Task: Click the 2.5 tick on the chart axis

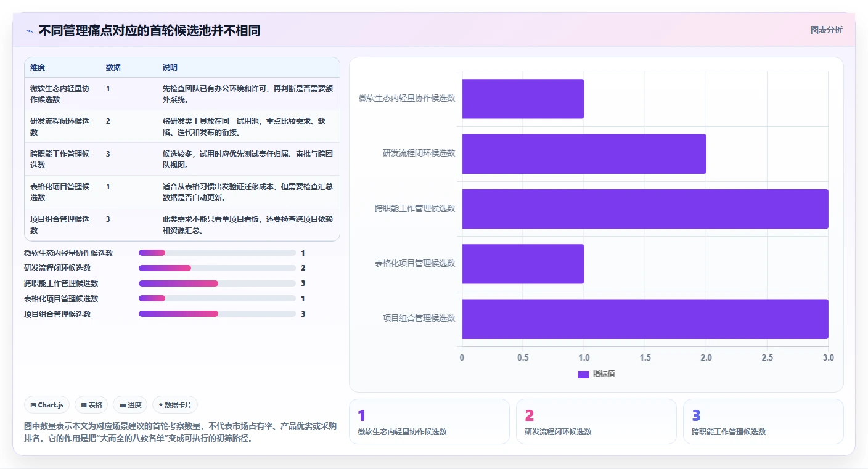Action: pos(767,357)
